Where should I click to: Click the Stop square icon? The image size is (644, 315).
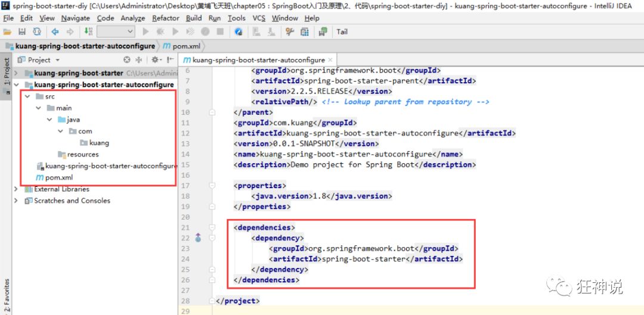[x=220, y=32]
